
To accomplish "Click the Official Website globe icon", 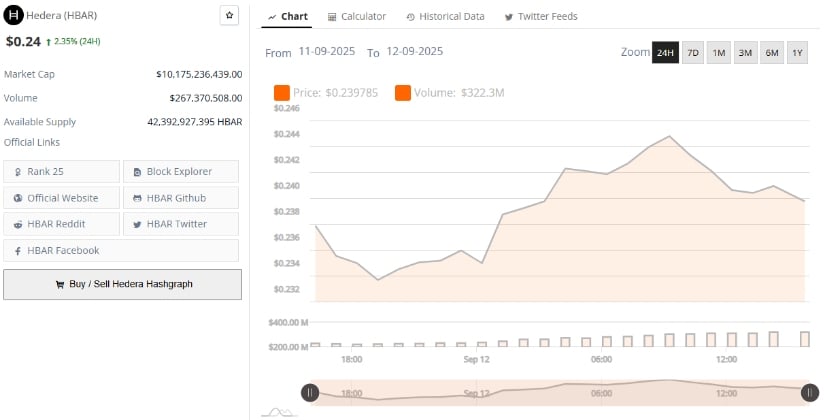I will coord(18,198).
